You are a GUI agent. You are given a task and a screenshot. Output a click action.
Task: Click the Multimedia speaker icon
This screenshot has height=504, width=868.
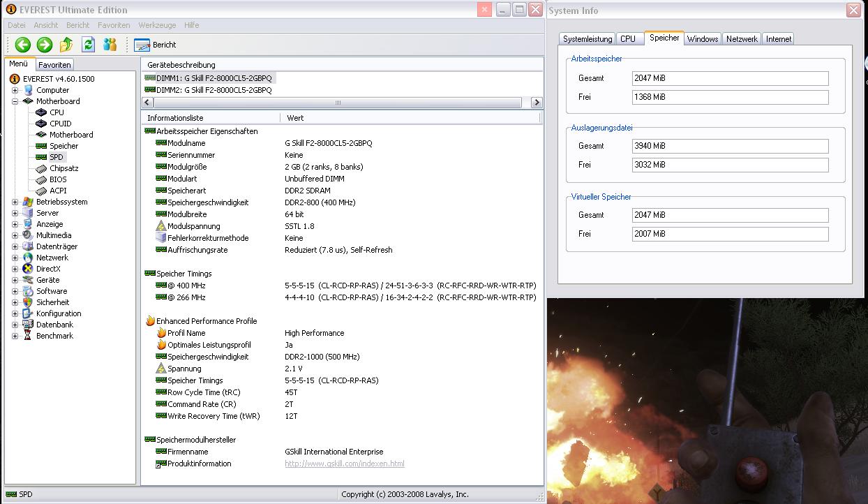(x=28, y=235)
